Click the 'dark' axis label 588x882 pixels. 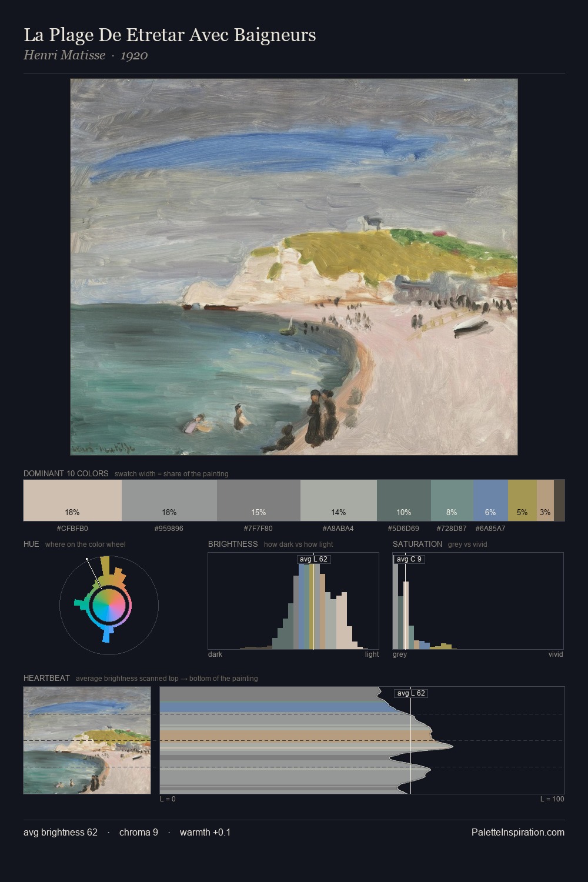tap(215, 654)
